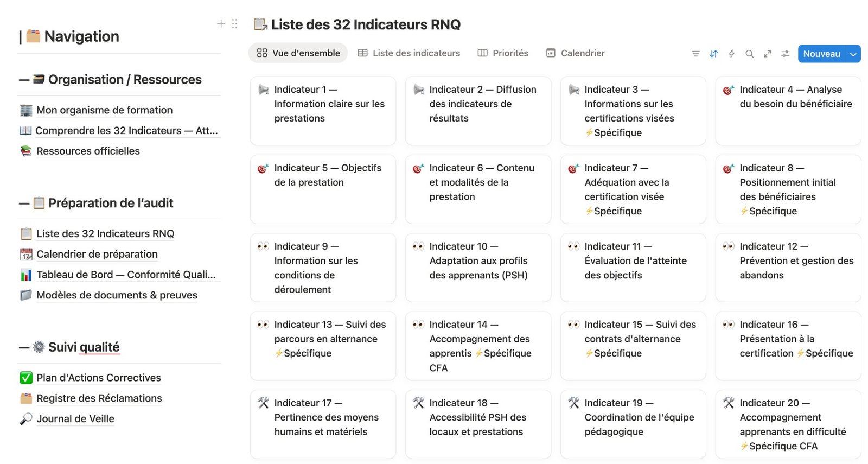This screenshot has width=868, height=464.
Task: Click the bar chart icon of Tableau de Bord
Action: coord(26,275)
